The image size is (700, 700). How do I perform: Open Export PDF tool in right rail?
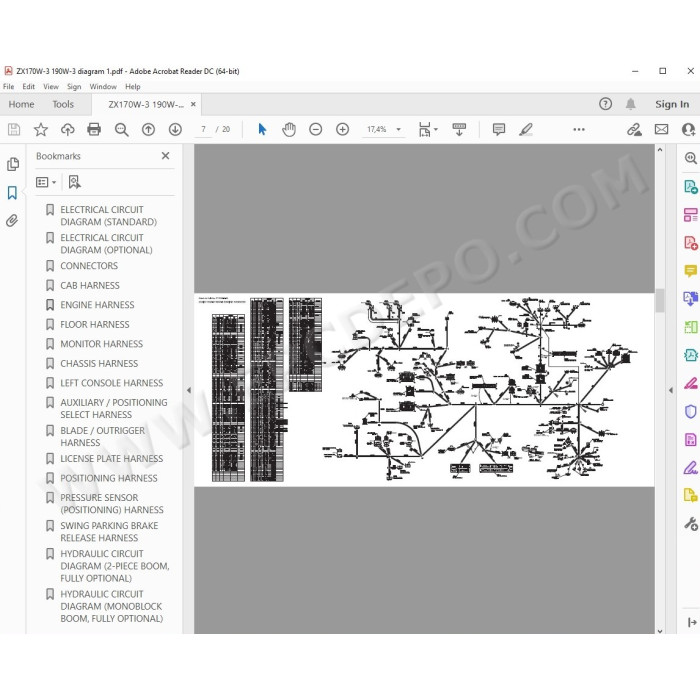pyautogui.click(x=691, y=187)
